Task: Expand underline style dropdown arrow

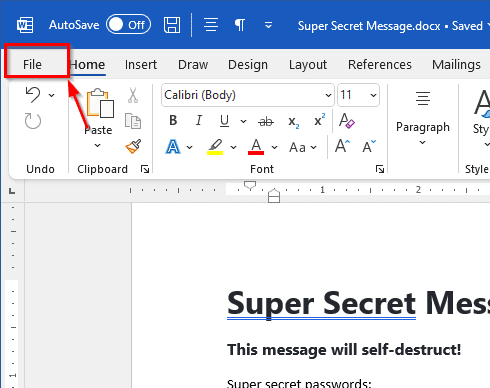Action: tap(244, 121)
